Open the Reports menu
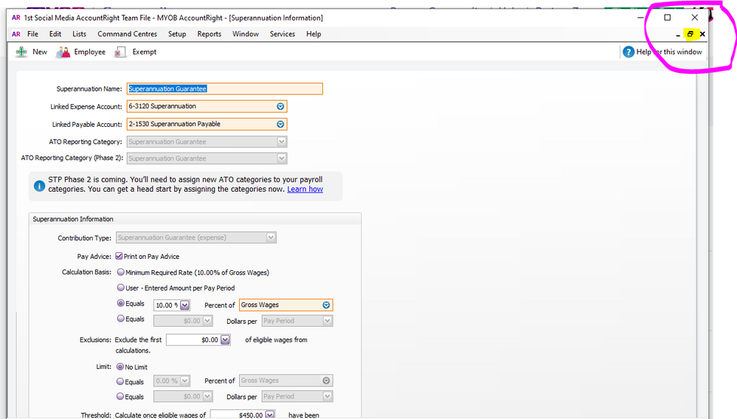737x419 pixels. [209, 34]
